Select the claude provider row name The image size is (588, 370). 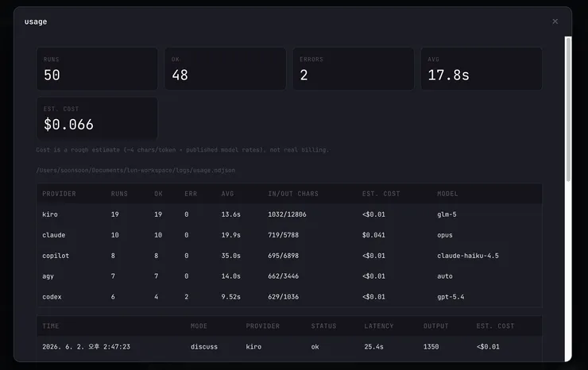(53, 235)
